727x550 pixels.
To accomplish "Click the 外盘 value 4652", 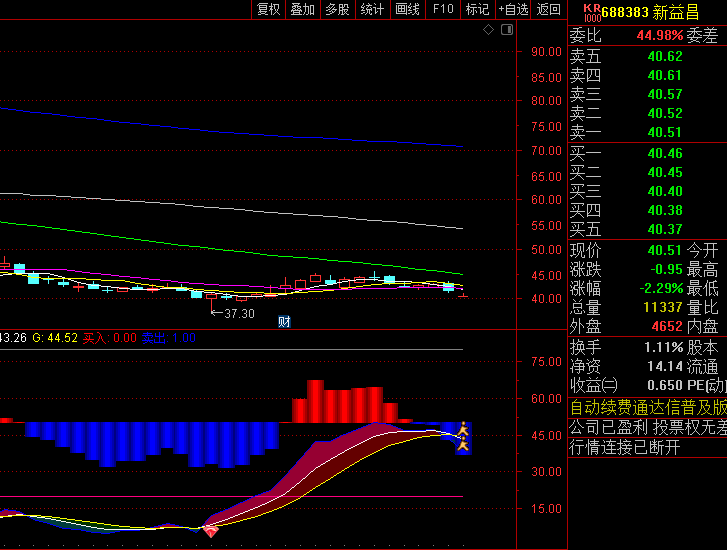I will 667,326.
